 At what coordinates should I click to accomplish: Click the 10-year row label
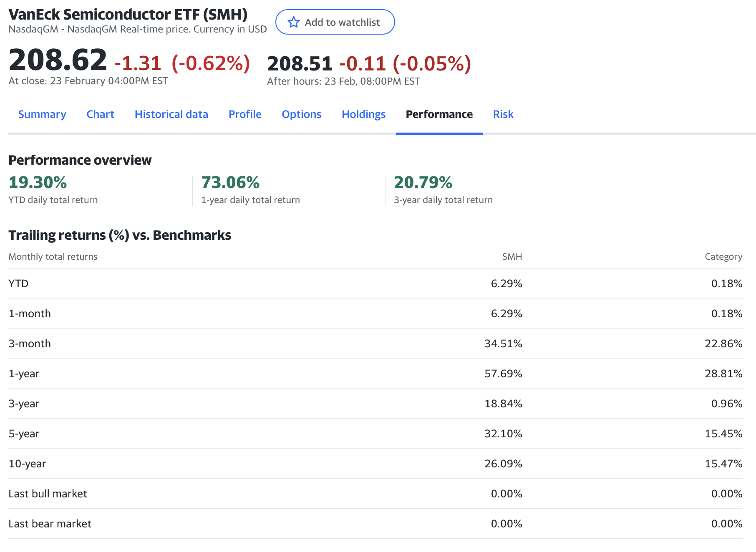pos(27,464)
